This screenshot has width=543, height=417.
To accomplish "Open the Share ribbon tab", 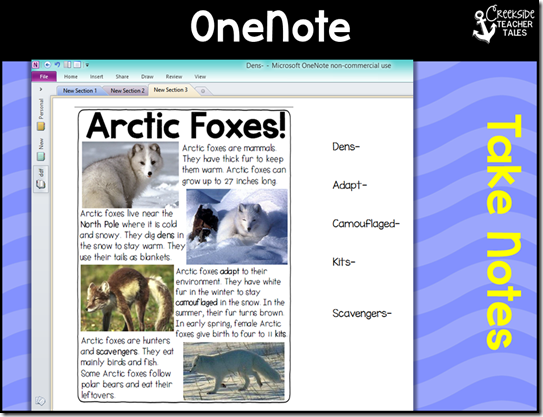I will point(122,77).
